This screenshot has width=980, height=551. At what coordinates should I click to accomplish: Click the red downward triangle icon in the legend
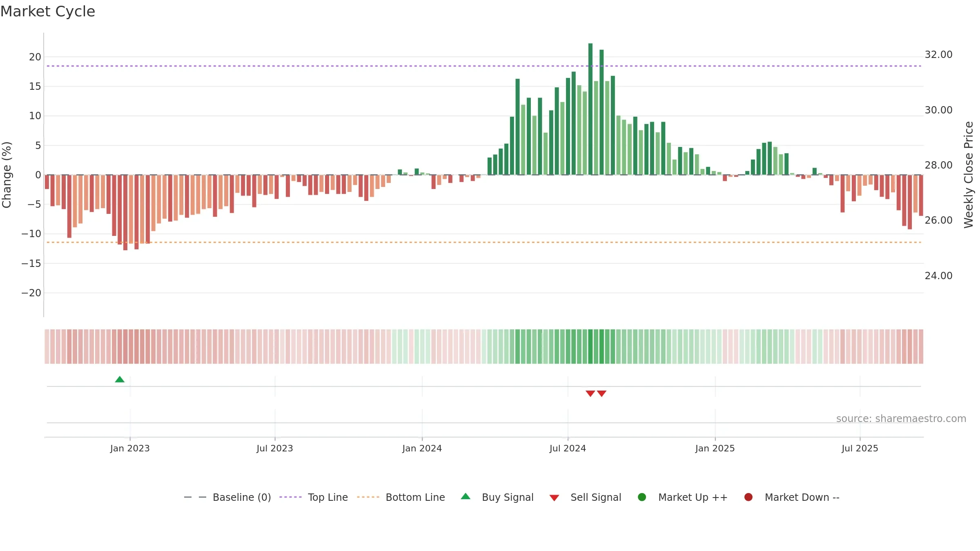click(x=554, y=498)
